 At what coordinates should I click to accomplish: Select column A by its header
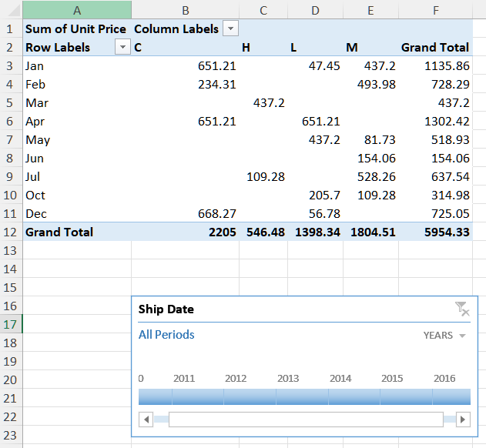(77, 10)
